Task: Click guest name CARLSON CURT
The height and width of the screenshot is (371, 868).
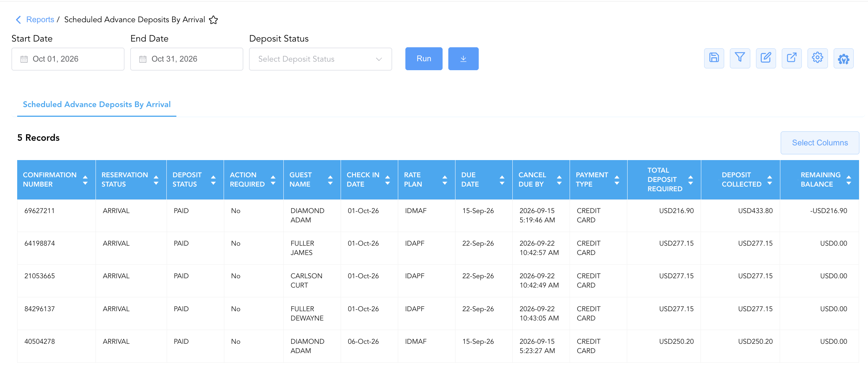Action: 306,281
